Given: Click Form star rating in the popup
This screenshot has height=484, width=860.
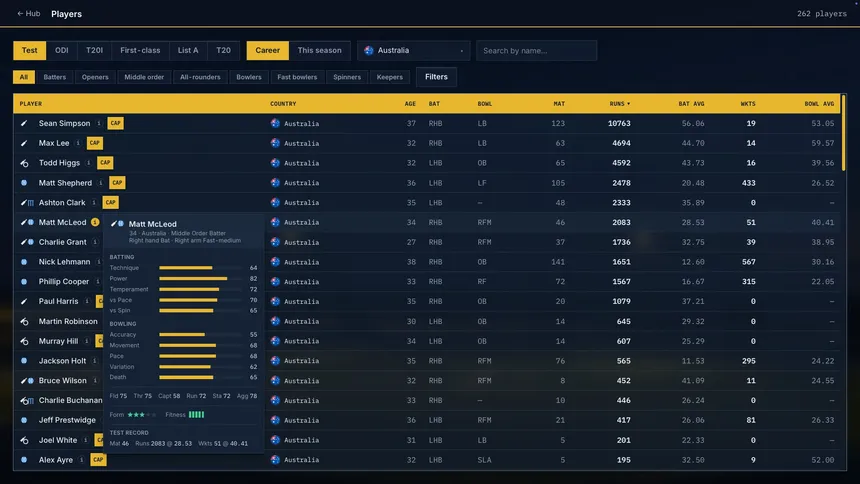Looking at the screenshot, I should click(142, 415).
